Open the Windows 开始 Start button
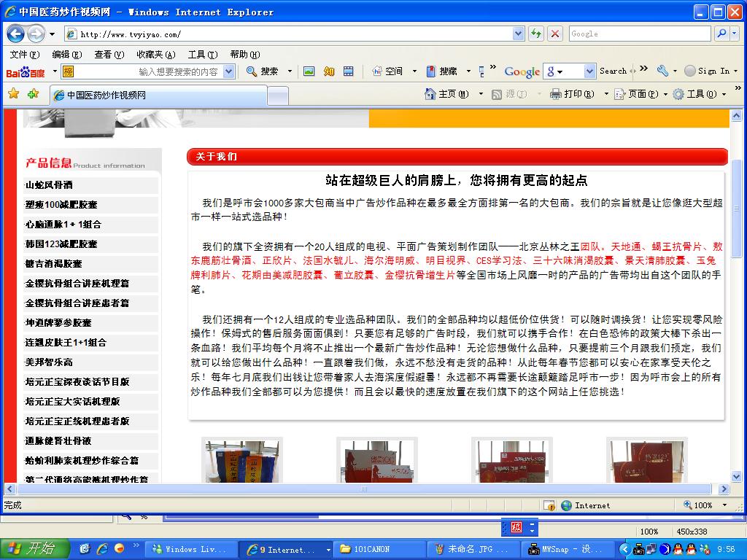The image size is (747, 560). coord(34,549)
